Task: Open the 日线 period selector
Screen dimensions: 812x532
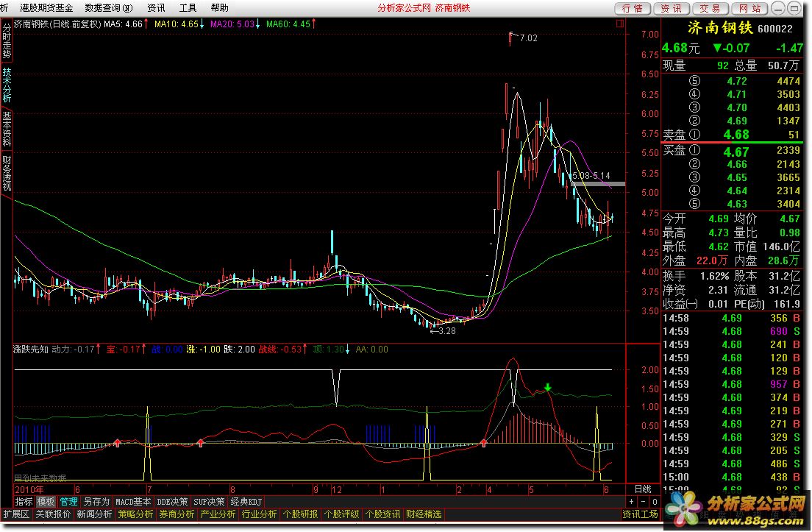Action: [x=643, y=489]
